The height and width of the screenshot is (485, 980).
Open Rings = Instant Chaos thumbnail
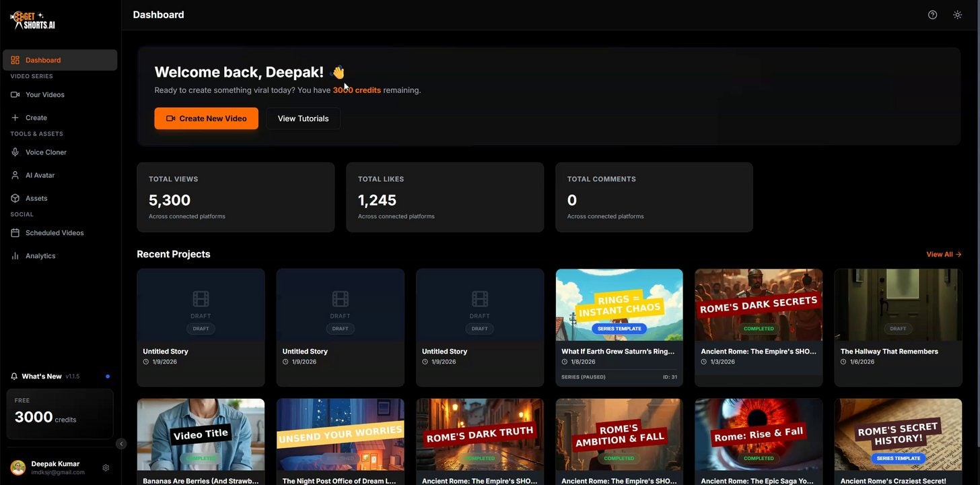(619, 304)
